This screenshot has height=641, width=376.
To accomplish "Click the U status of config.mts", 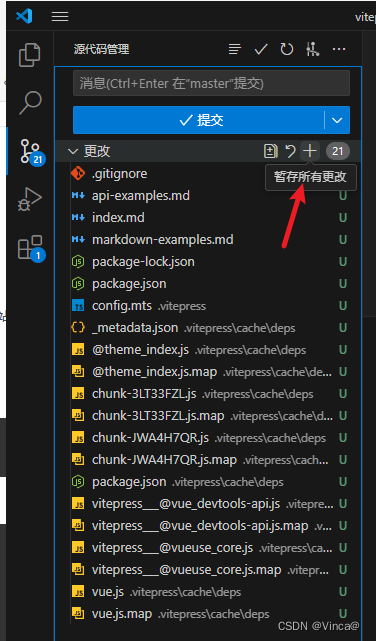I will click(x=342, y=306).
